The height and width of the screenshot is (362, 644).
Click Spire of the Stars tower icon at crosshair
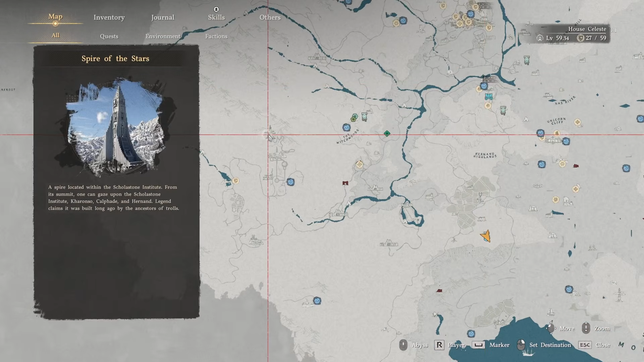(x=270, y=134)
